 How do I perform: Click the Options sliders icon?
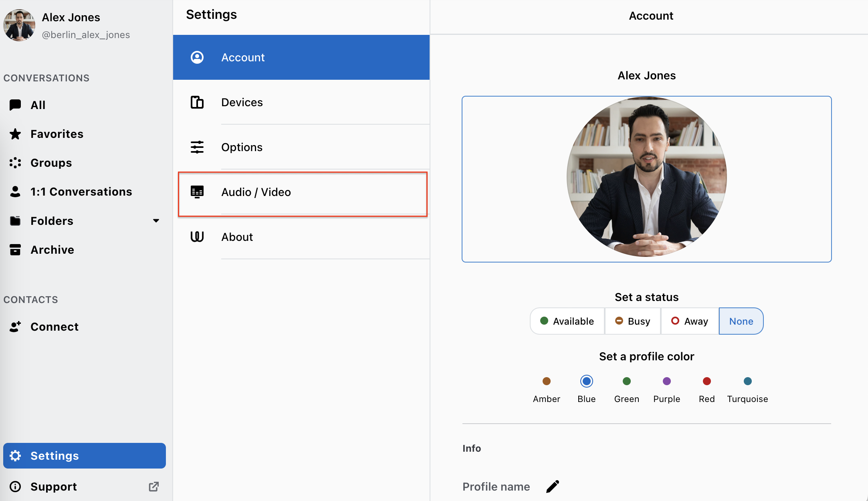197,147
